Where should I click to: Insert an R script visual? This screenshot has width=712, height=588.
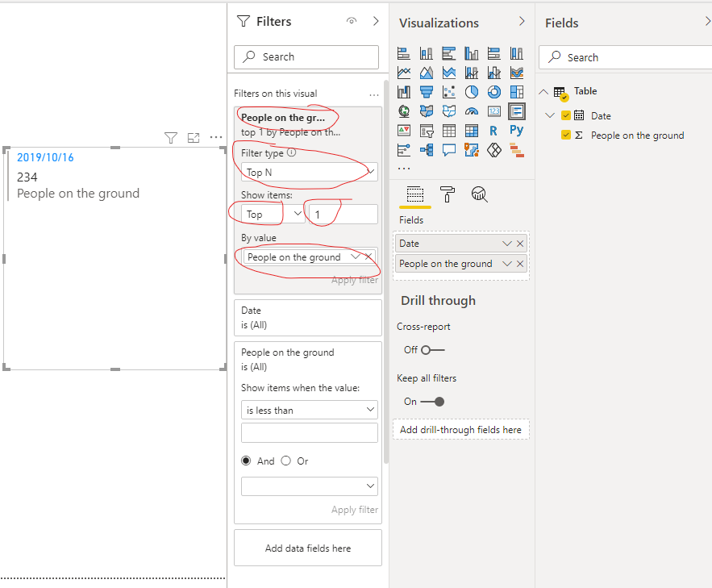coord(494,131)
